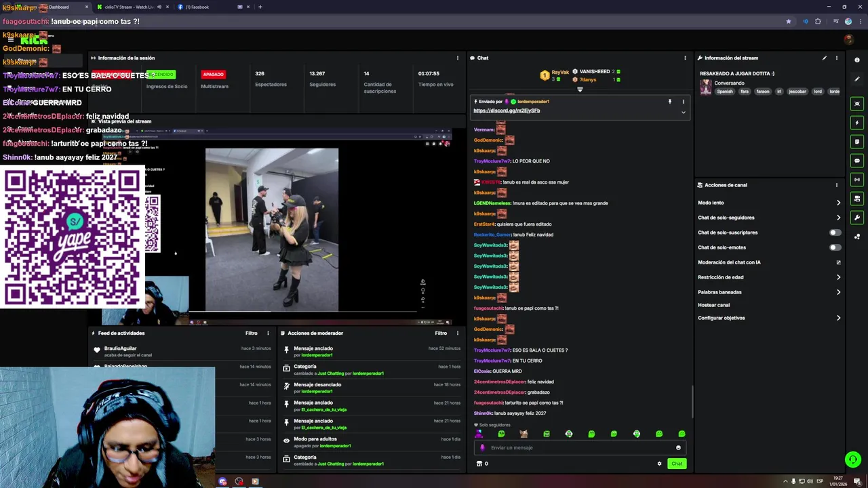Click the wrench sidebar icon
868x488 pixels.
pyautogui.click(x=857, y=218)
